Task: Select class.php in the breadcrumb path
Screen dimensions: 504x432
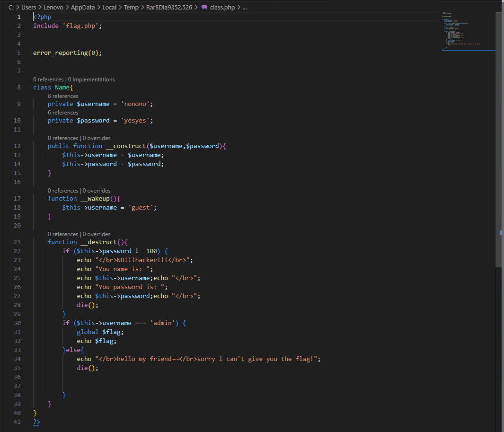Action: pos(222,7)
